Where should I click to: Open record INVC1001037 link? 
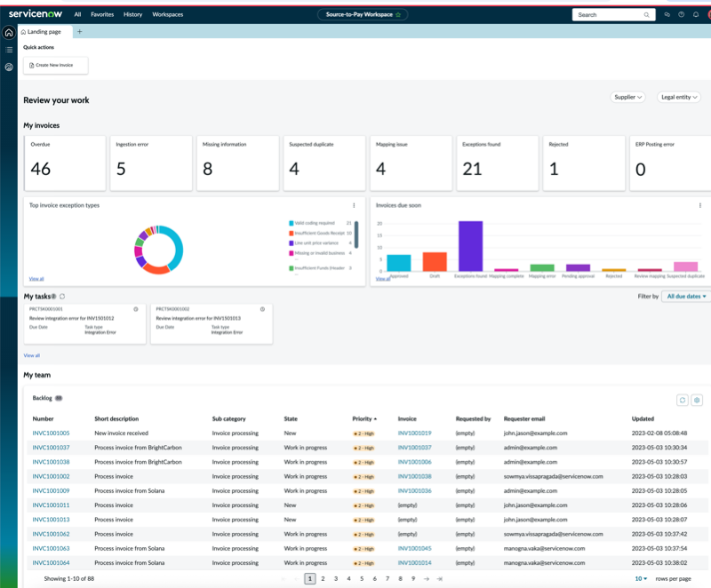click(x=51, y=448)
